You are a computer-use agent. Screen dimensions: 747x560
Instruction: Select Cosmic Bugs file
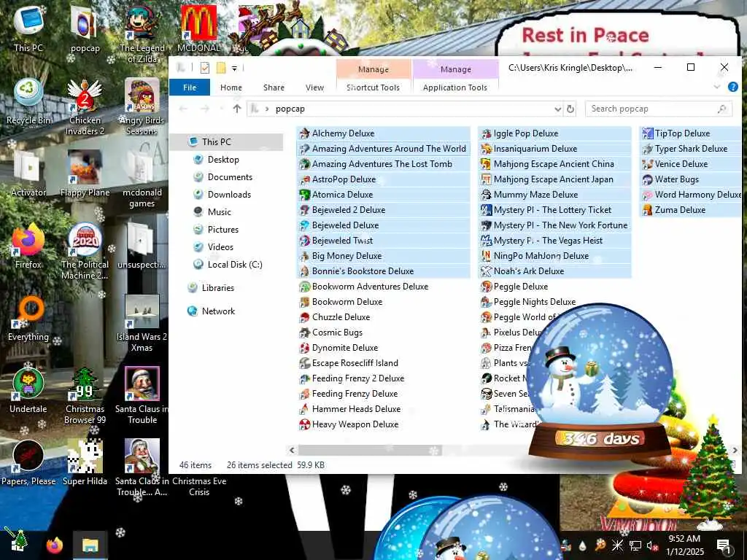click(330, 332)
